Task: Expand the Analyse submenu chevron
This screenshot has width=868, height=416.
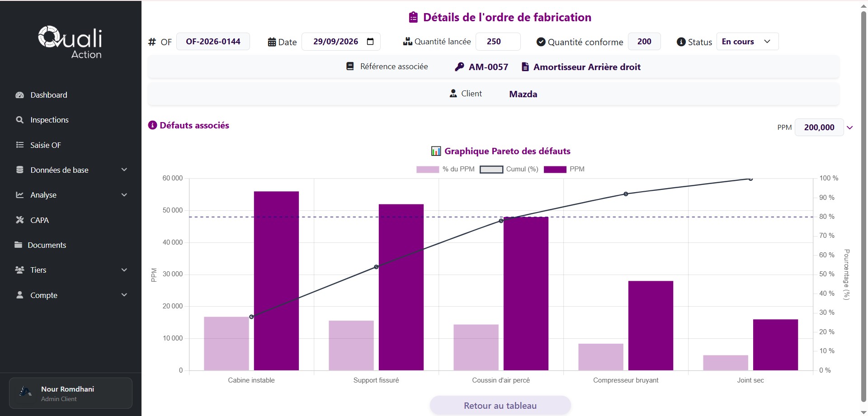Action: (124, 195)
